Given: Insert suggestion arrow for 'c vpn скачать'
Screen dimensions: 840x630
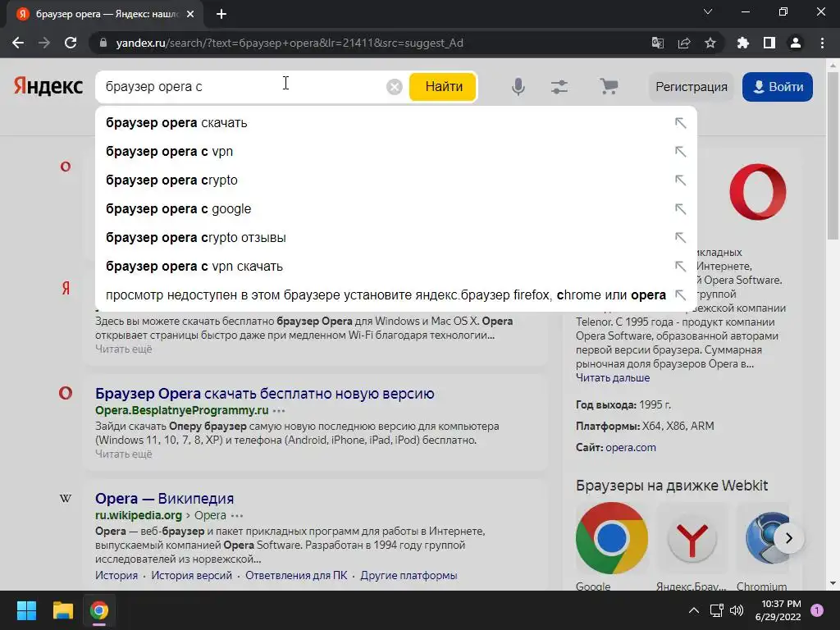Looking at the screenshot, I should click(680, 267).
